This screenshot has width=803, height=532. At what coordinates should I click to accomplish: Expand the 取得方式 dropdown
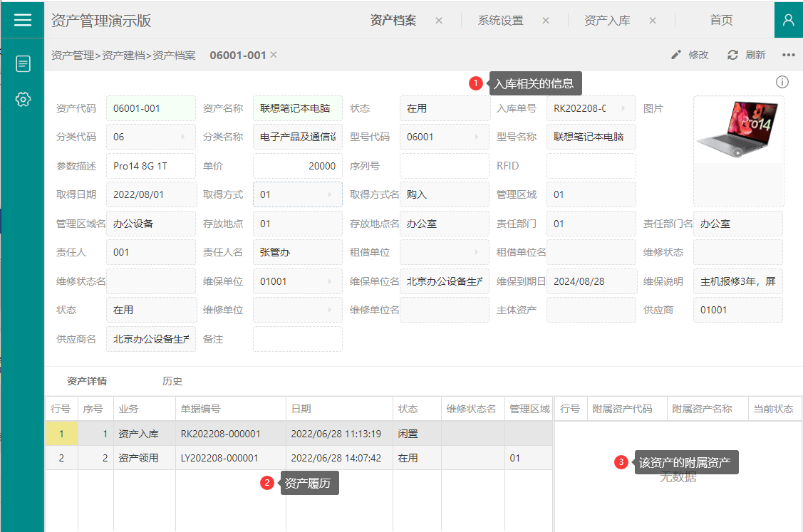[329, 194]
